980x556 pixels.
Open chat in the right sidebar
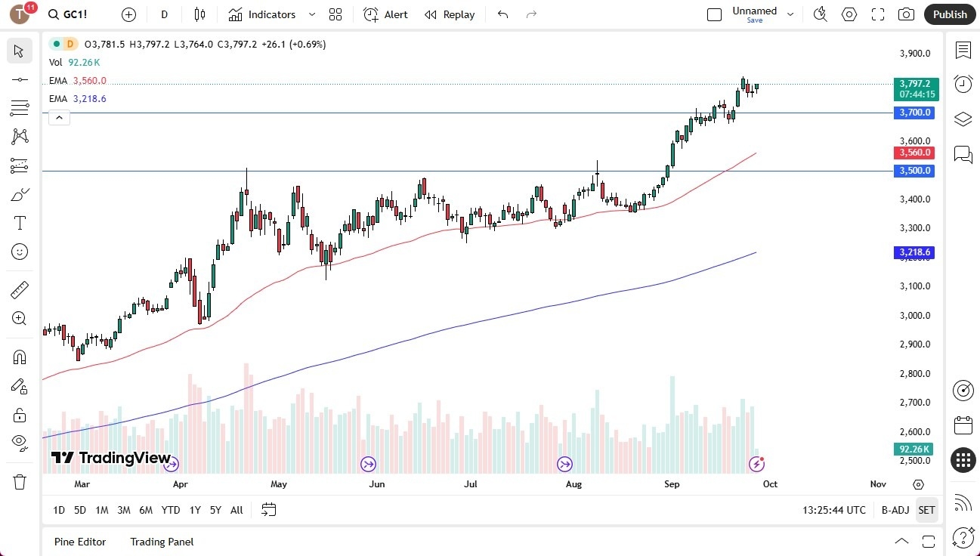(x=963, y=154)
